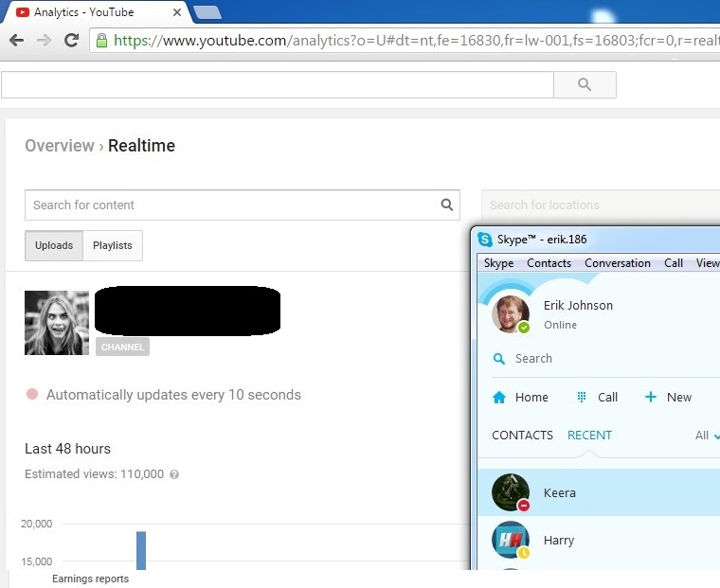Screen dimensions: 720x588
Task: Click magnifier in Search for content box
Action: coord(447,205)
